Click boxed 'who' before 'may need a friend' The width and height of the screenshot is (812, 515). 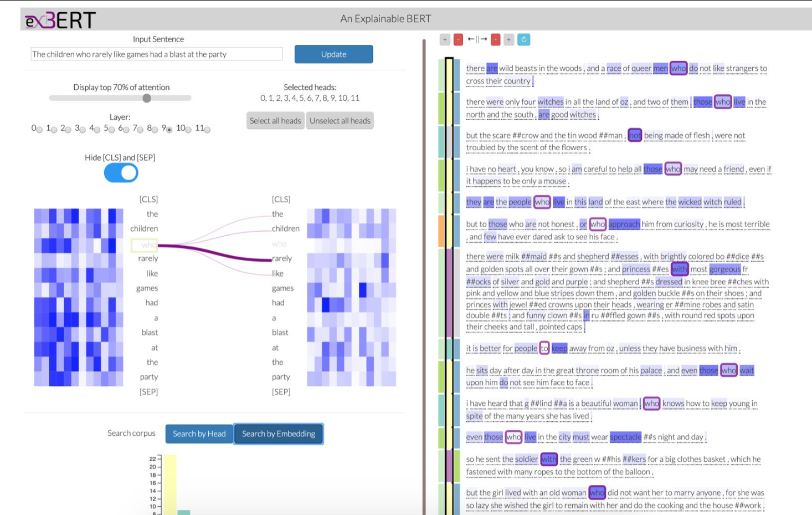point(673,169)
